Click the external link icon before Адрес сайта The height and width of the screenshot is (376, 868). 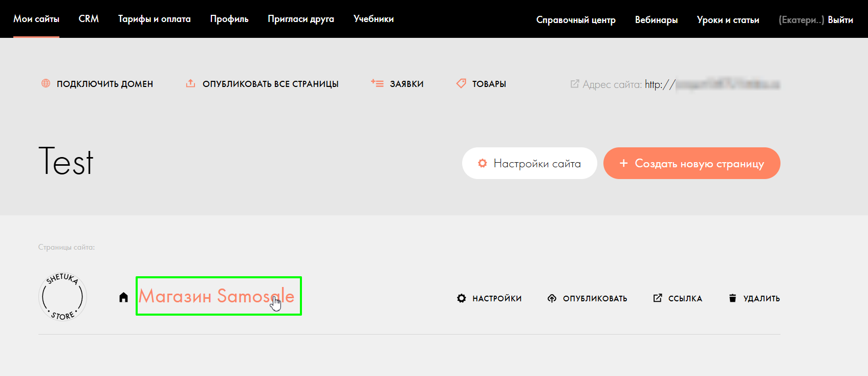[575, 83]
